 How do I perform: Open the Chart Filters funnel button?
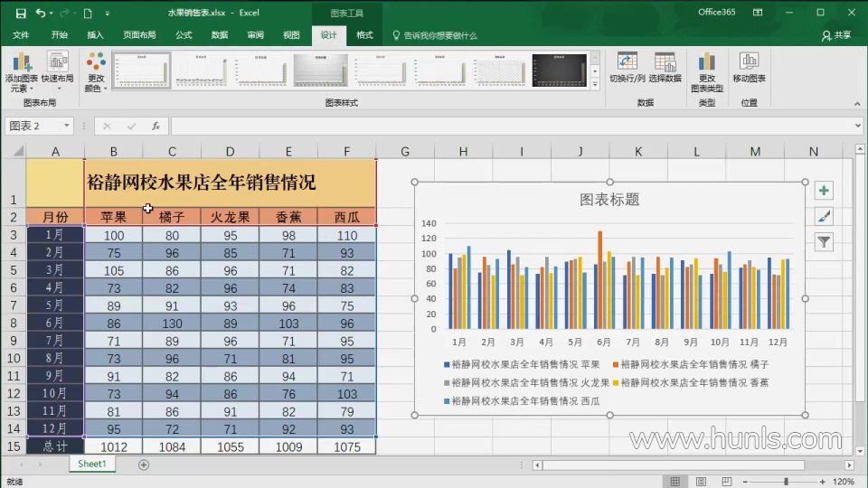(x=824, y=241)
